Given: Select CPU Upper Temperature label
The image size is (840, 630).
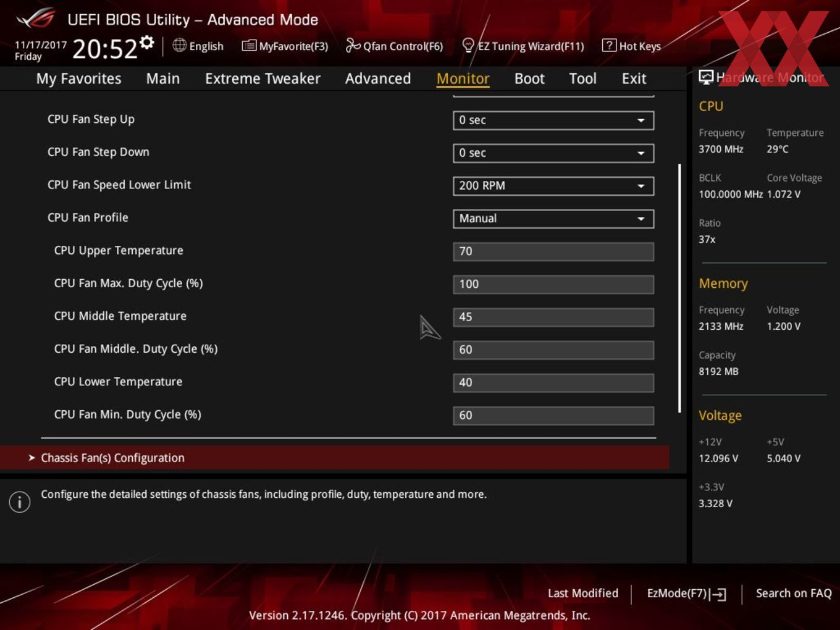Looking at the screenshot, I should click(x=119, y=250).
